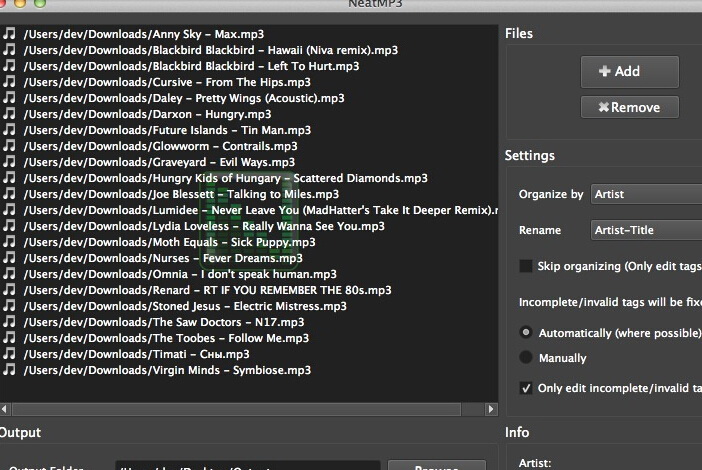Image resolution: width=702 pixels, height=470 pixels.
Task: Select file path The Saw Doctors – N17.mp3
Action: pyautogui.click(x=164, y=322)
